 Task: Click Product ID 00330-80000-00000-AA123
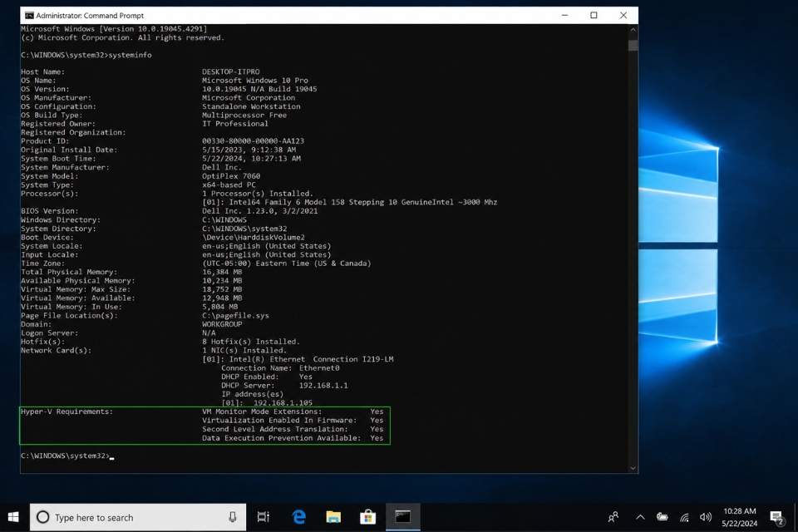[x=253, y=141]
